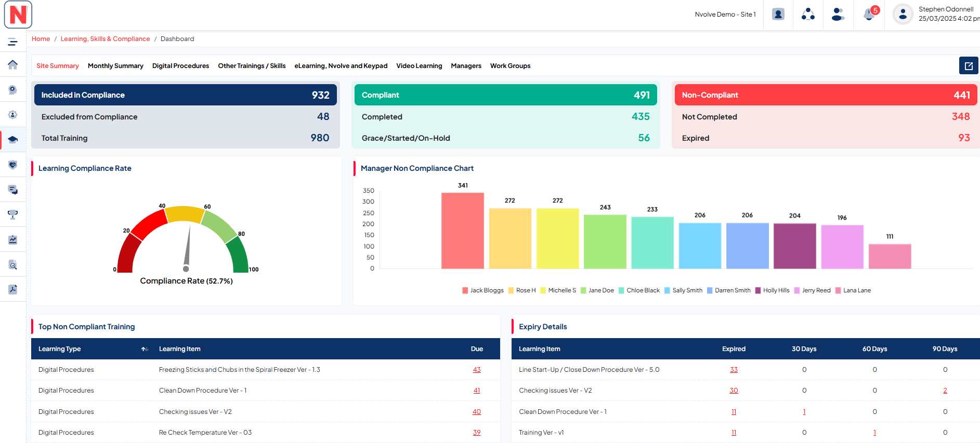
Task: Open the chat messages sidebar icon
Action: click(13, 190)
